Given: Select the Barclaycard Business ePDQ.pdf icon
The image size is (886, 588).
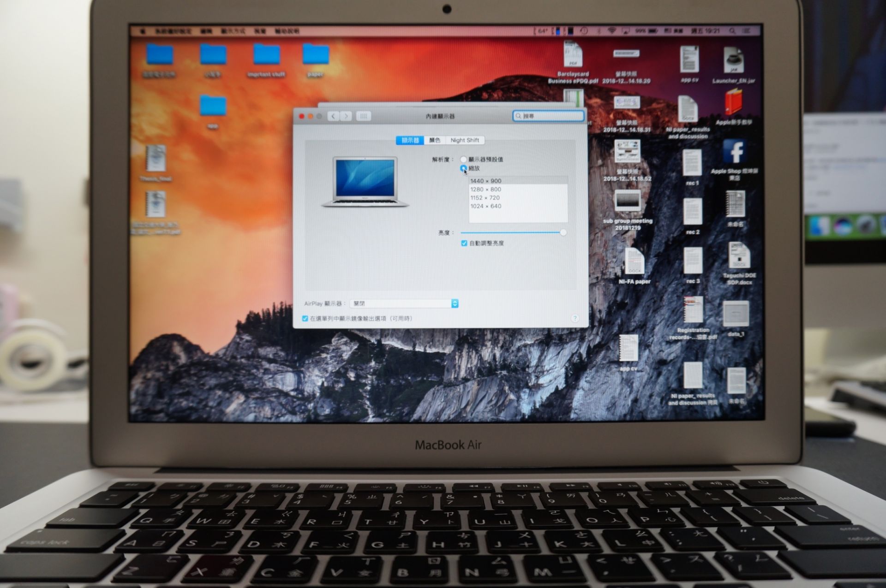Looking at the screenshot, I should [573, 54].
